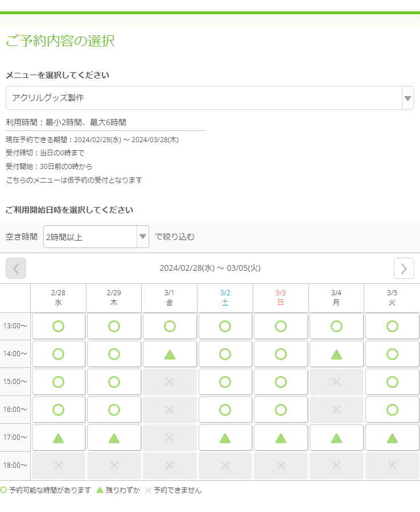Image resolution: width=420 pixels, height=512 pixels.
Task: Choose 14:00 triangle slot on 3/4 Monday
Action: (x=336, y=354)
